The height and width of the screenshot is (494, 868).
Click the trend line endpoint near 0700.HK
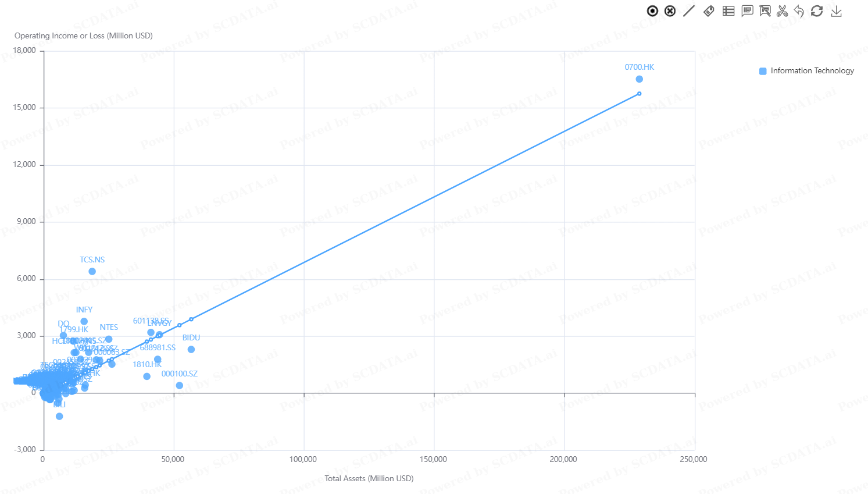[640, 94]
